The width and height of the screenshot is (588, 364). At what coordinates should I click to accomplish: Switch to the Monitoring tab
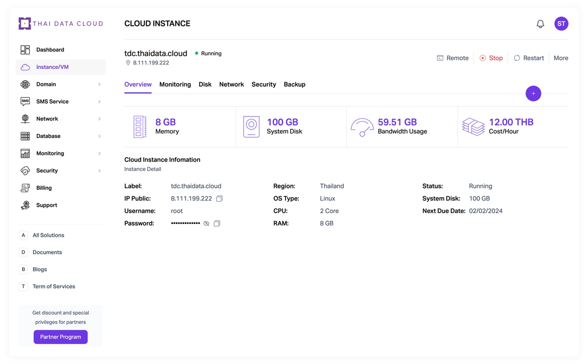pyautogui.click(x=175, y=84)
